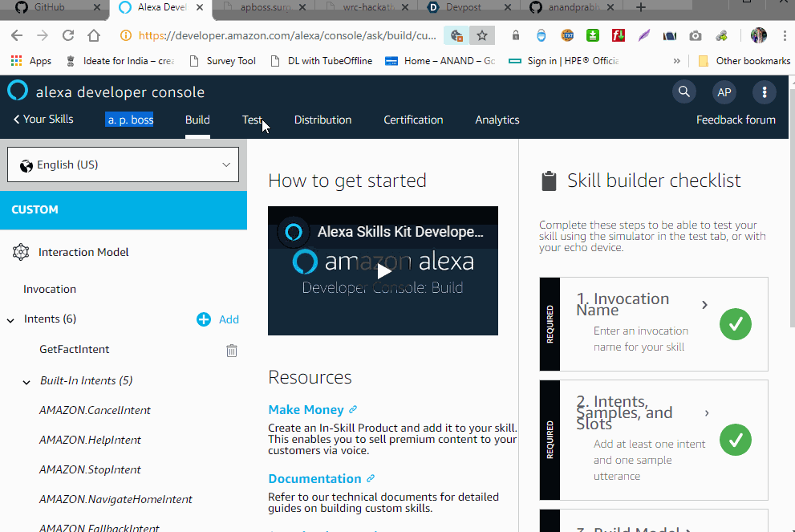Switch to the Test tab
The width and height of the screenshot is (795, 532).
point(252,120)
